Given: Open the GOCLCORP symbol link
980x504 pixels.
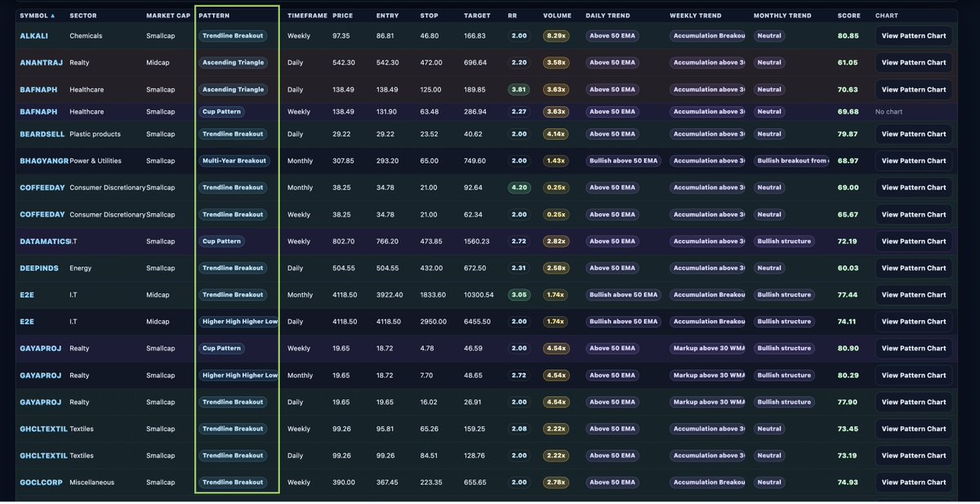Looking at the screenshot, I should pos(41,483).
